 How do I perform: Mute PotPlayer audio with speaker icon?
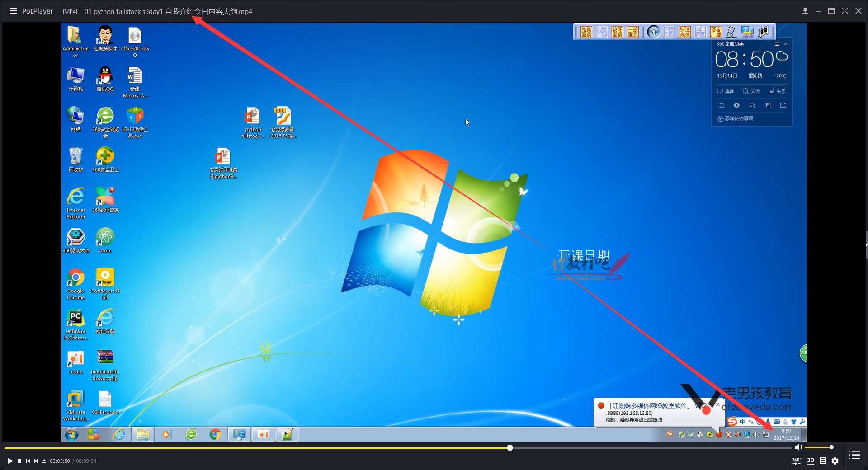[798, 447]
